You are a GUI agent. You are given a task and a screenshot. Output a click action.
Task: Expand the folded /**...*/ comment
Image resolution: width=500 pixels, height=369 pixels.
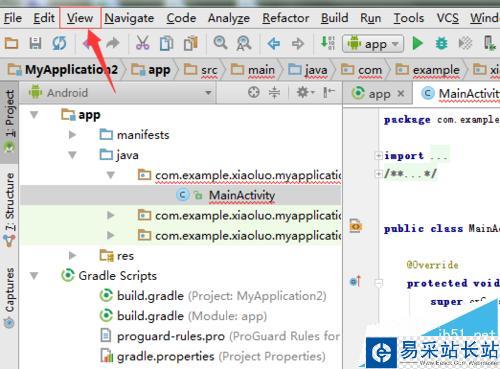[x=378, y=174]
